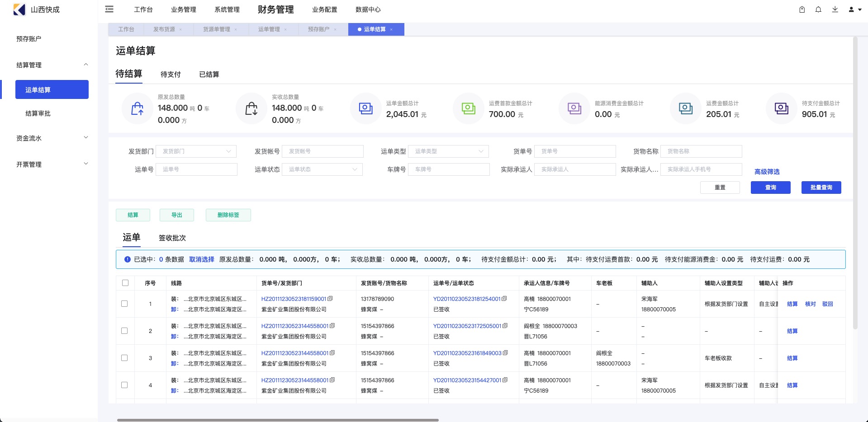Check the checkbox for row 3
Screen dimensions: 868x422
pos(124,358)
